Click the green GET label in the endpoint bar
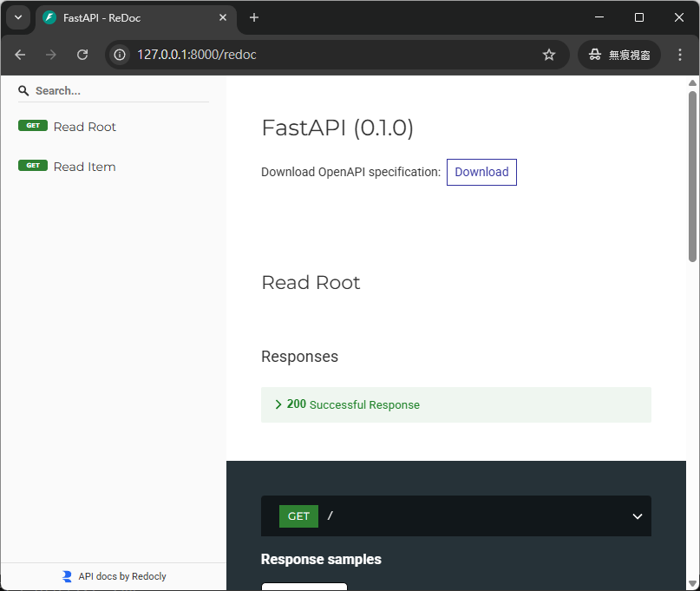Image resolution: width=700 pixels, height=591 pixels. click(298, 516)
